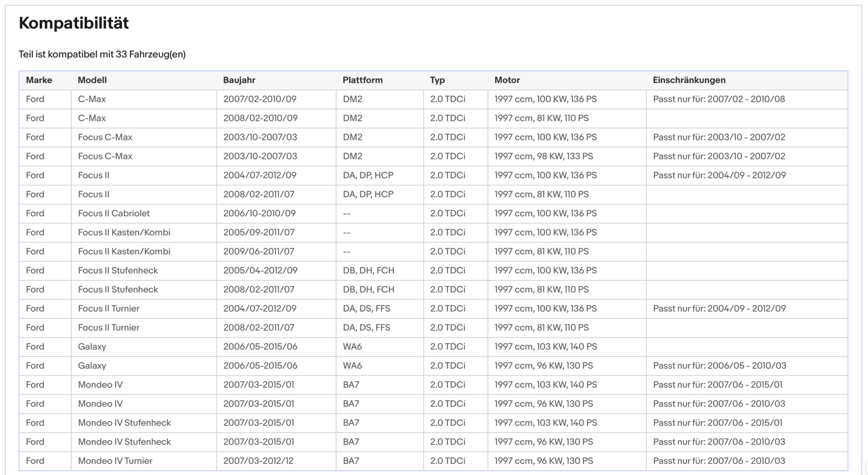The height and width of the screenshot is (475, 868).
Task: Select the Marke column header
Action: 39,80
